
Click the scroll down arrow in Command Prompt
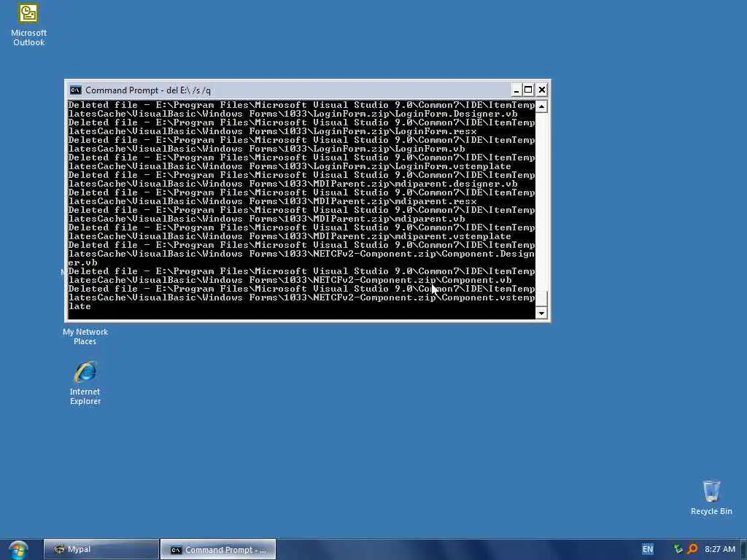click(541, 313)
